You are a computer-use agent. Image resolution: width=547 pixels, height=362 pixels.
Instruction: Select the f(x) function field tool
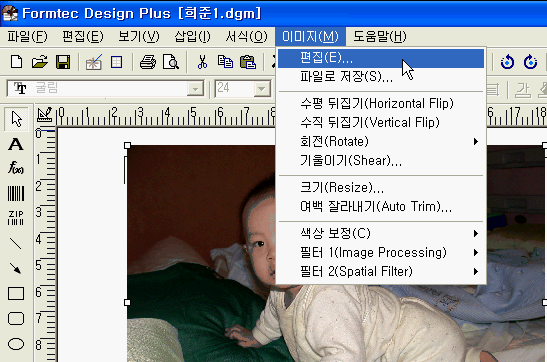(16, 168)
